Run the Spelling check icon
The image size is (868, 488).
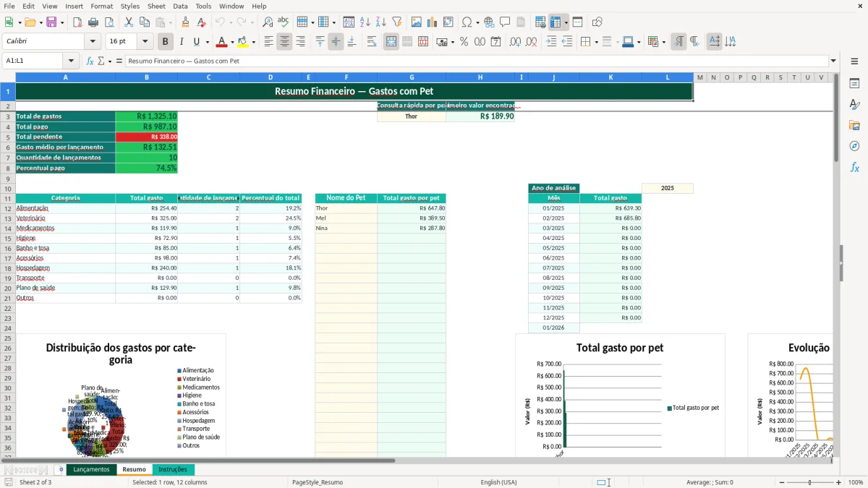[x=283, y=22]
